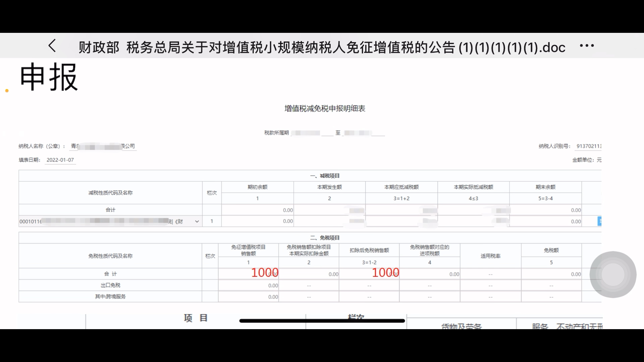Viewport: 644px width, 362px height.
Task: Click the 1000 value under 免征增值税项目销售额
Action: 265,273
